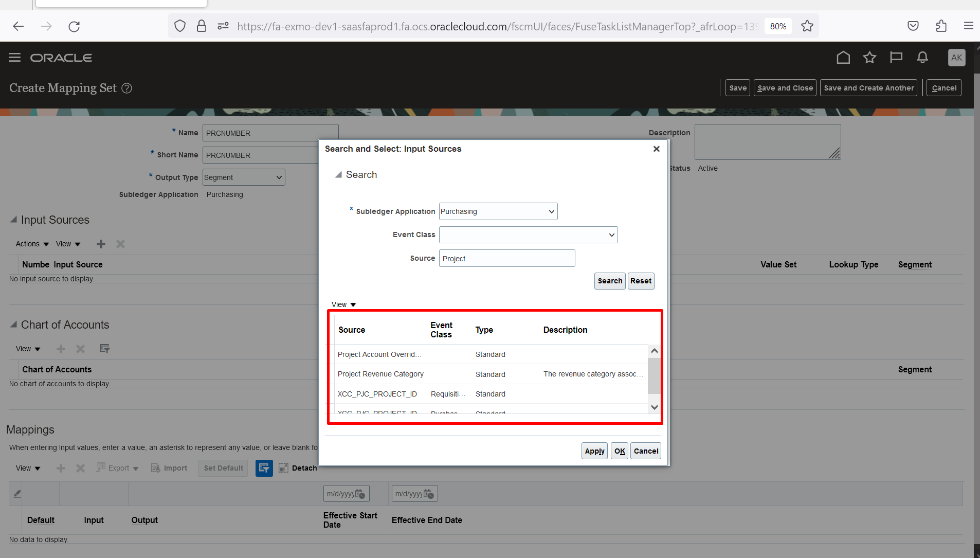The height and width of the screenshot is (558, 980).
Task: Open the Notifications bell icon
Action: [x=922, y=58]
